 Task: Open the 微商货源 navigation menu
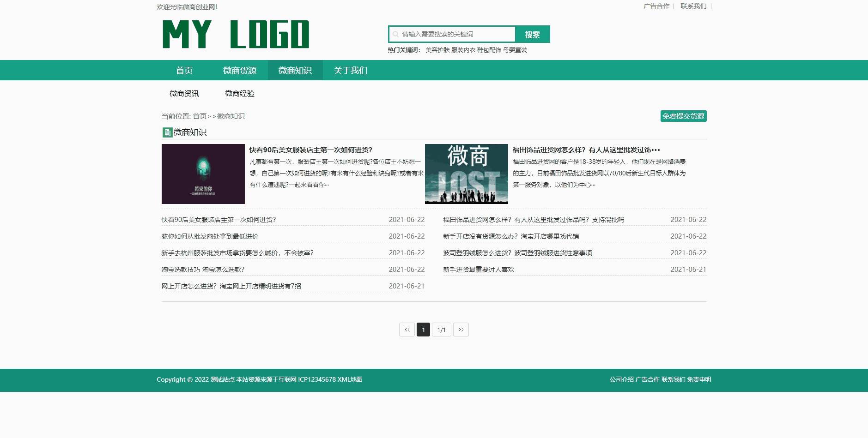coord(239,70)
